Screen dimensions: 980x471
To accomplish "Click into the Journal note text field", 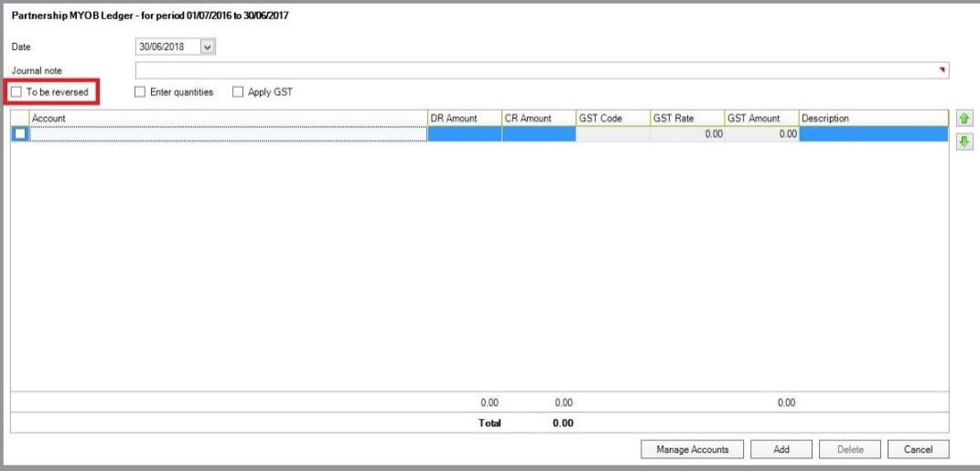I will [x=540, y=70].
